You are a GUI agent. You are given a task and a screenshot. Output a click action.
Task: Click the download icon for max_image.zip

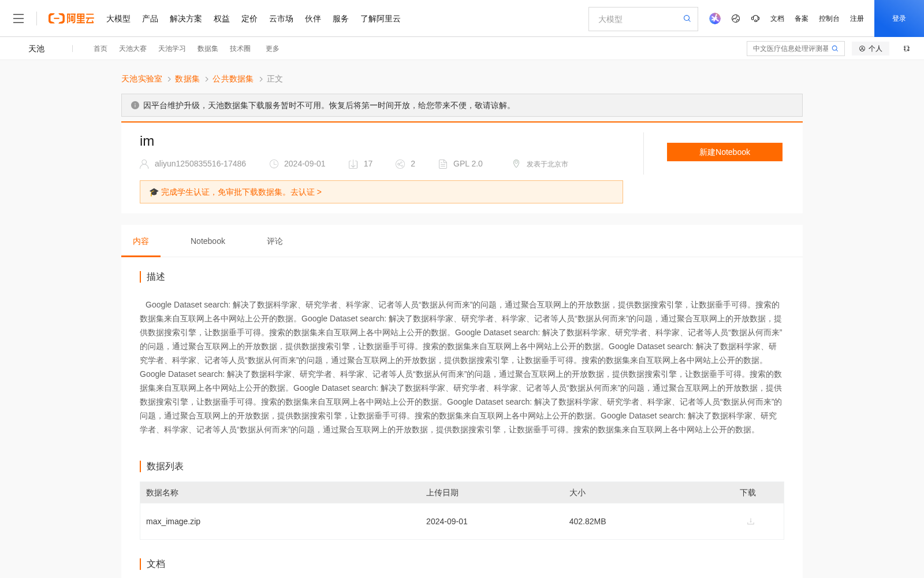751,521
